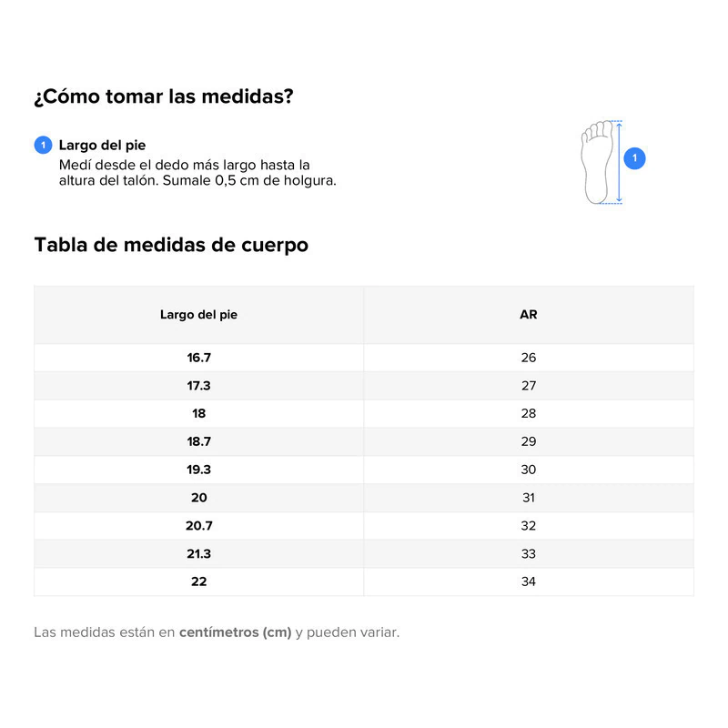
Task: Click the 20.7 foot length cell
Action: 198,526
